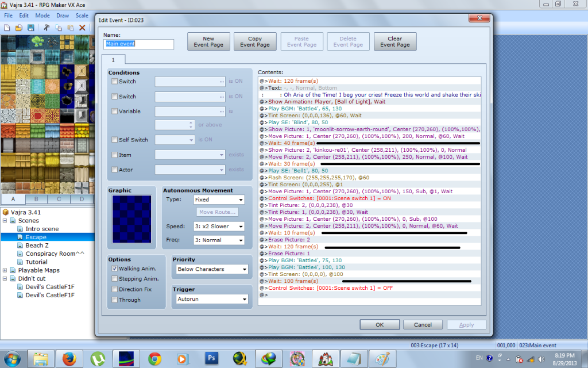
Task: Open the movement Speed dropdown
Action: pos(219,227)
